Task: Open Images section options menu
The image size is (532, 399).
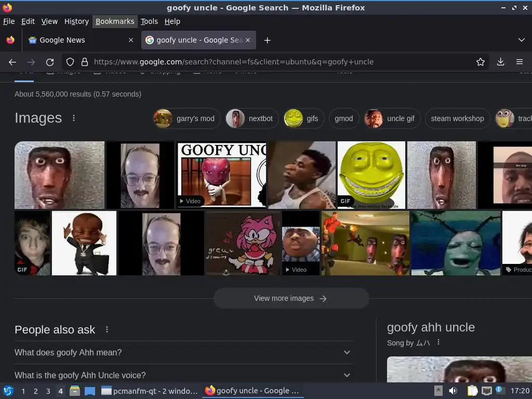Action: 74,118
